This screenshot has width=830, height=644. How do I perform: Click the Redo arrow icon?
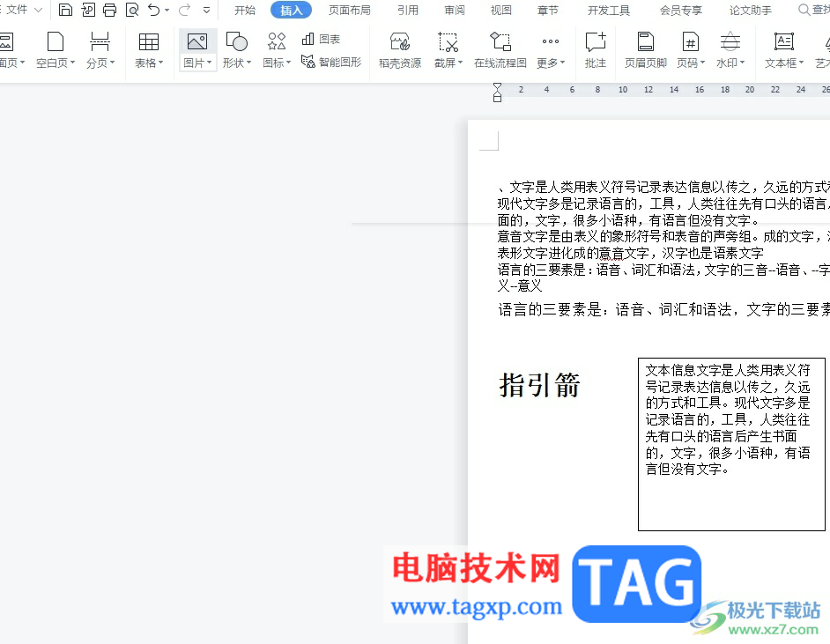point(184,10)
